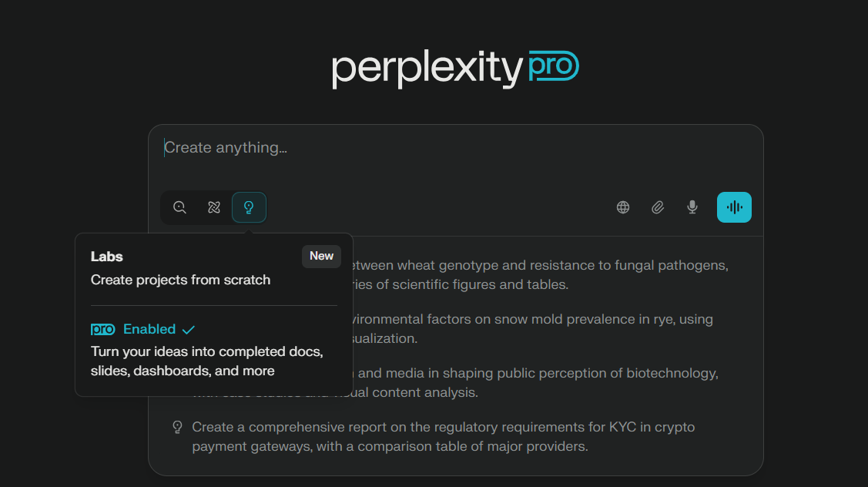Screen dimensions: 868x487
Task: Click the "Enabled" checkmark status
Action: [x=159, y=329]
